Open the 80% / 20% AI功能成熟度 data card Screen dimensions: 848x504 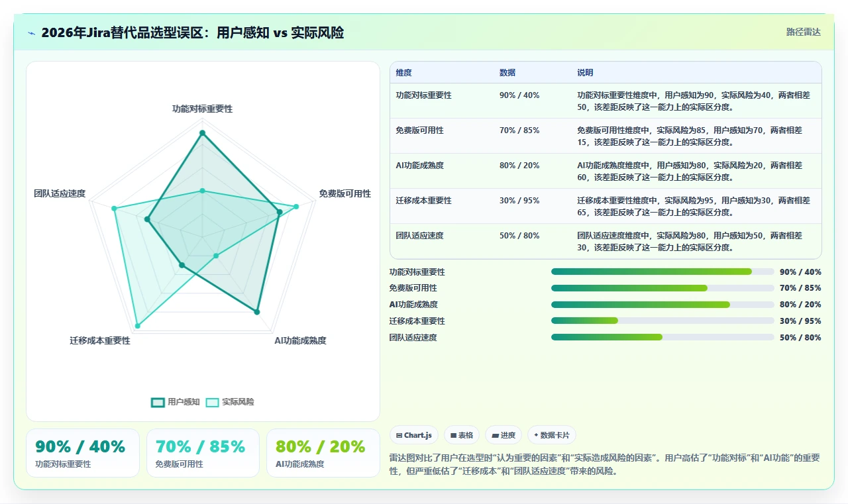tap(323, 453)
